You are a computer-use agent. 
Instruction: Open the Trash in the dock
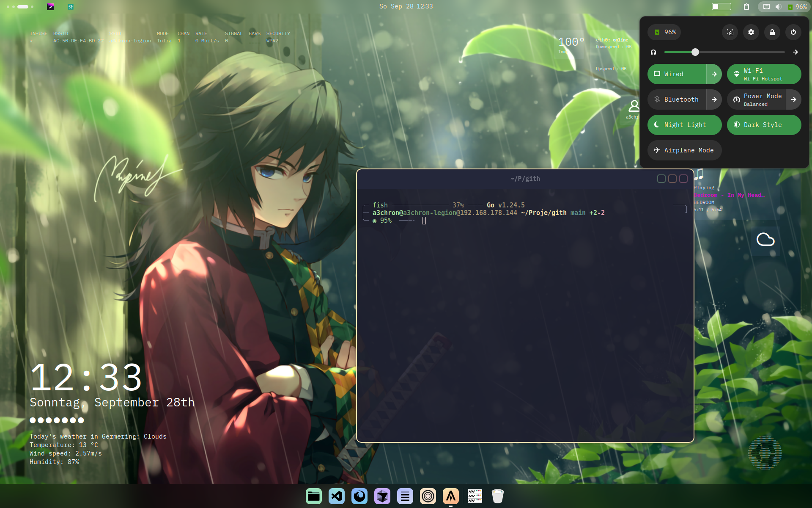coord(498,496)
